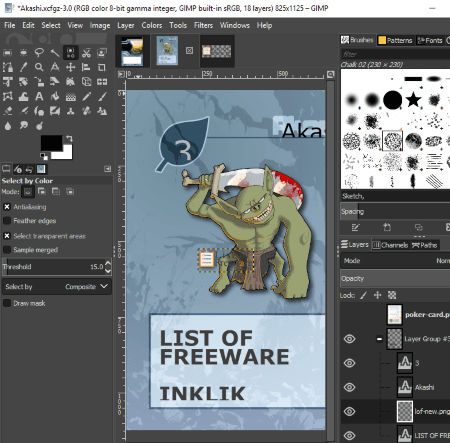Click Duplicate brush button
The height and width of the screenshot is (443, 450).
[418, 228]
